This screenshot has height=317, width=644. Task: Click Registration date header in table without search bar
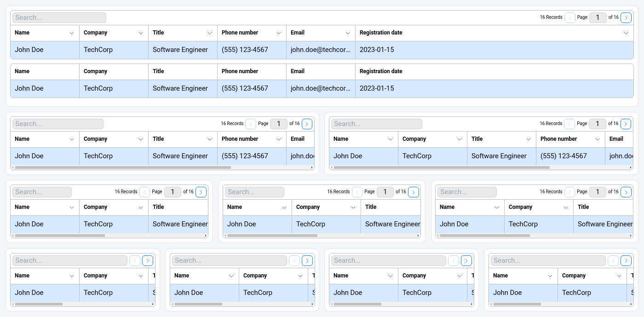(381, 71)
